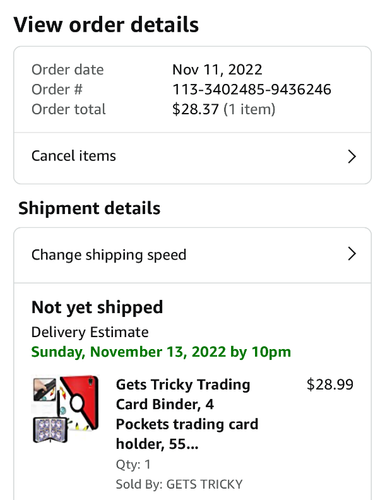Open the Gets Tricky Trading Card Binder title
The height and width of the screenshot is (500, 385).
[x=187, y=414]
